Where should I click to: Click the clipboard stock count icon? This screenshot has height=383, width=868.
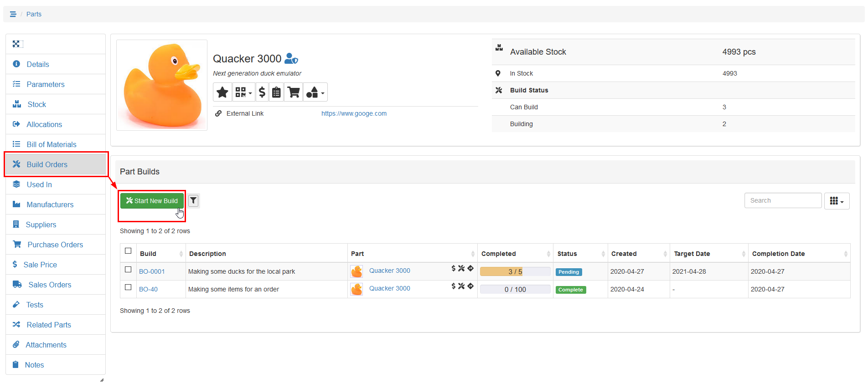(x=276, y=92)
